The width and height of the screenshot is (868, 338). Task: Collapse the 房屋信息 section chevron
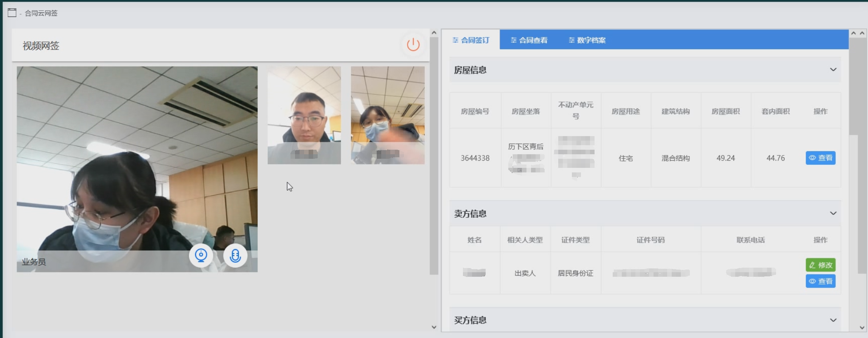[x=833, y=70]
